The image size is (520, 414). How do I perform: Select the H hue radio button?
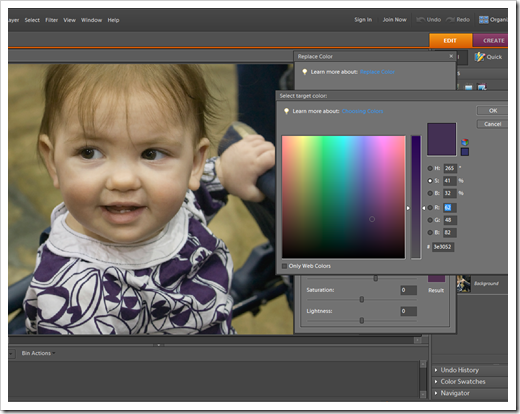(430, 168)
